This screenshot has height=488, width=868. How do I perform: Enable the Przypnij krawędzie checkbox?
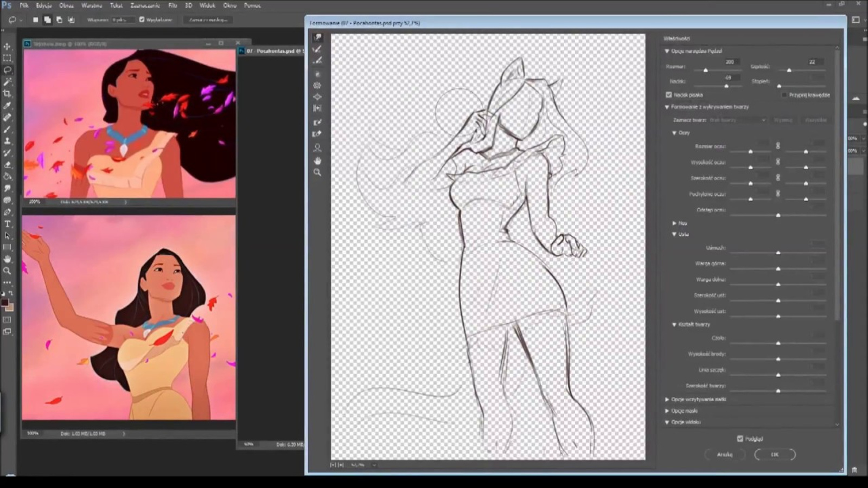(784, 95)
